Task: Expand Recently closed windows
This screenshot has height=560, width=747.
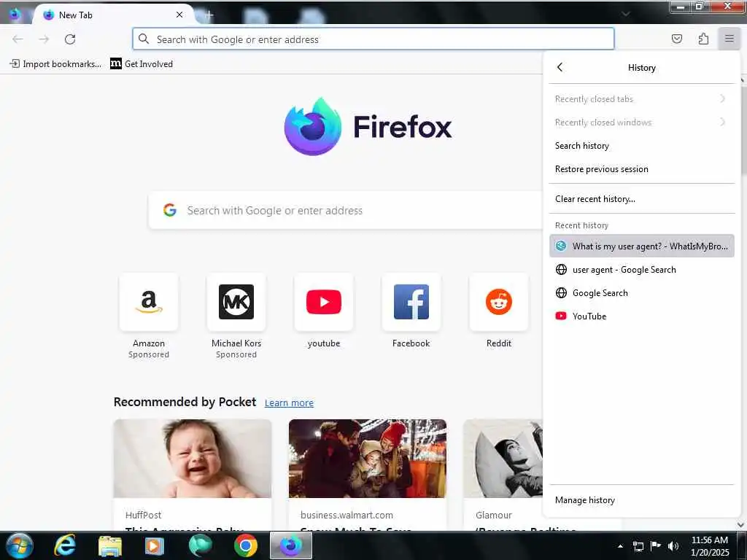Action: pyautogui.click(x=641, y=122)
